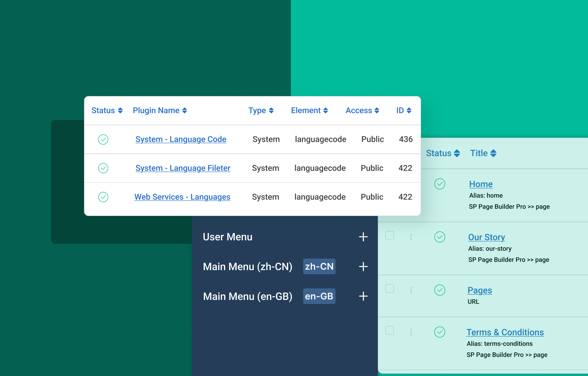Sort plugins by ID column
588x376 pixels.
point(404,110)
